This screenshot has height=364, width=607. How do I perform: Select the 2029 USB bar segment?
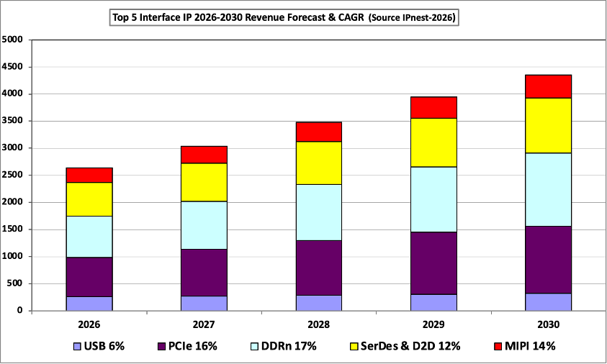tap(434, 303)
